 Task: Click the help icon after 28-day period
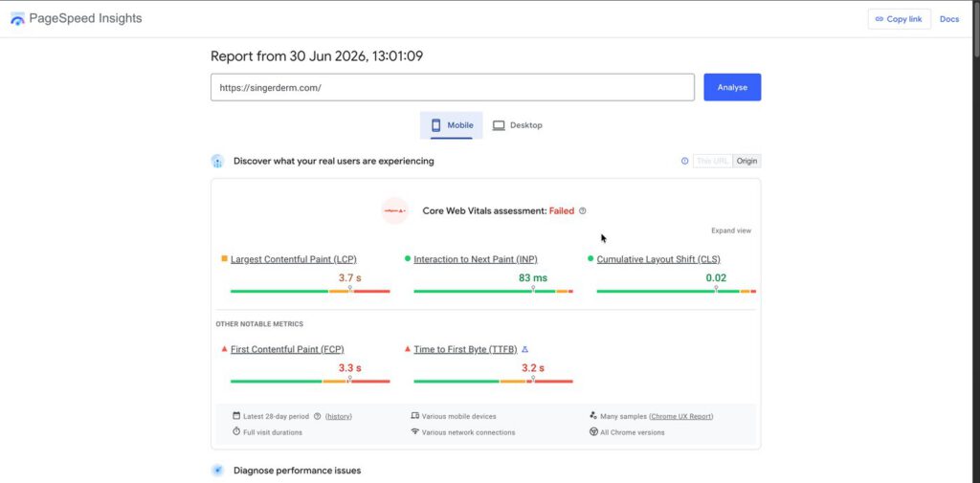[318, 416]
